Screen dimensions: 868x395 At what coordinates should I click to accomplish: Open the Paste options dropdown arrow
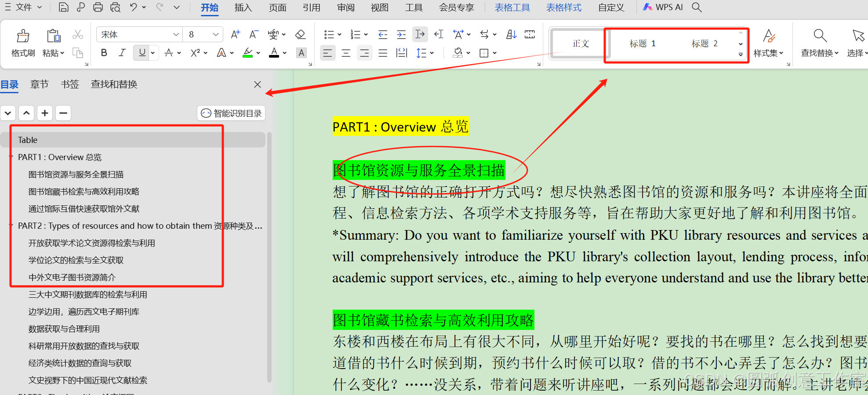click(x=62, y=53)
